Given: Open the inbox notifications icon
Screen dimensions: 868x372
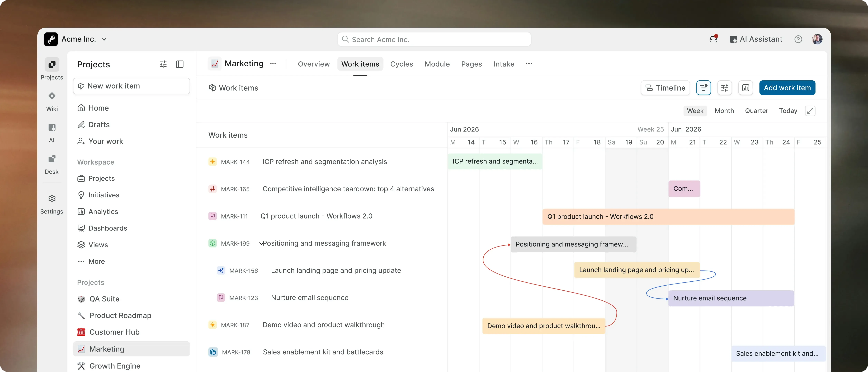Looking at the screenshot, I should pos(713,39).
